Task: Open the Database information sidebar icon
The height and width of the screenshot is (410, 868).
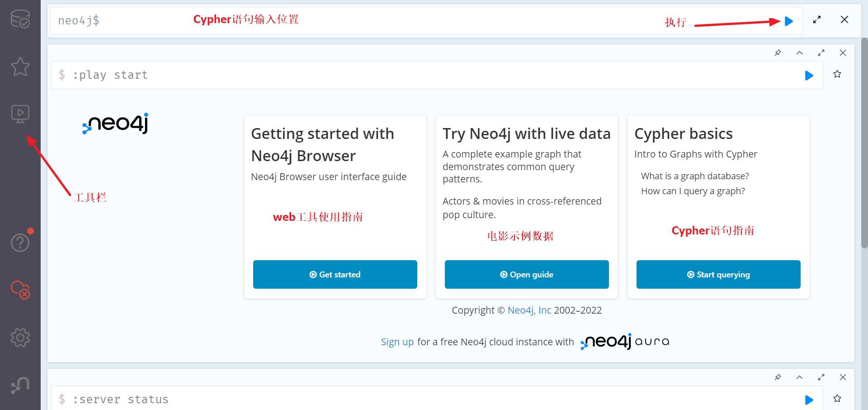Action: 20,19
